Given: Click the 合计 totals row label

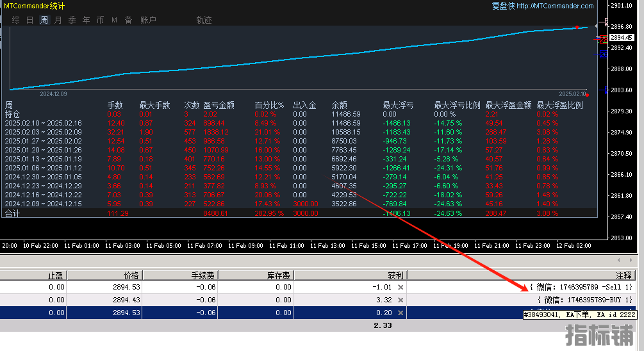Looking at the screenshot, I should pos(12,213).
